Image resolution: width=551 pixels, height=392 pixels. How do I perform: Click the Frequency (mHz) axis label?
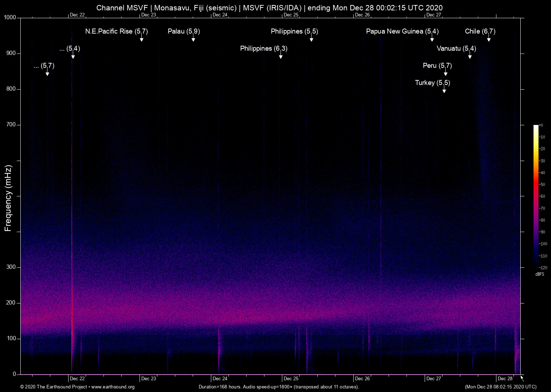8,198
